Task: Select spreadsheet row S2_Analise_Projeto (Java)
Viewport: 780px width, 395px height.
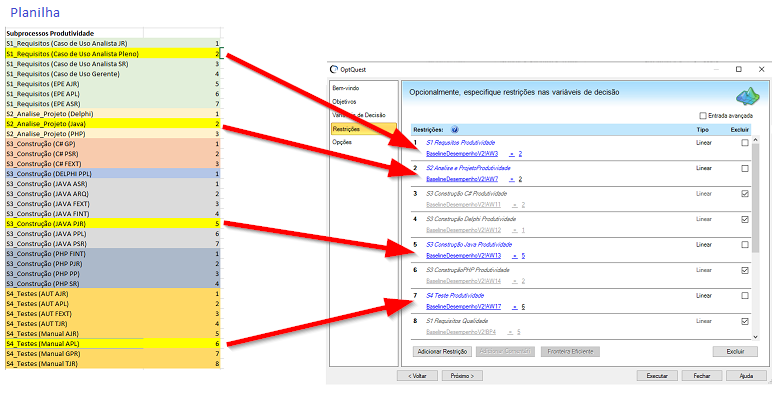Action: 112,124
